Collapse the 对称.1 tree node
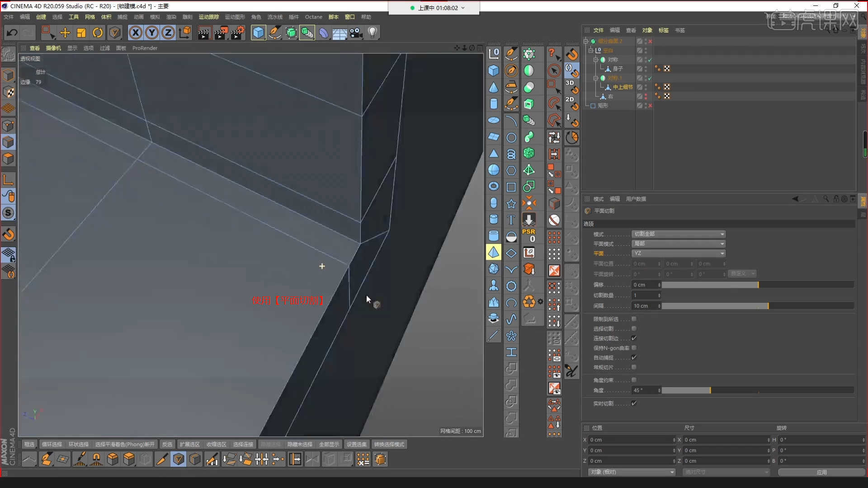This screenshot has width=868, height=488. pyautogui.click(x=596, y=78)
